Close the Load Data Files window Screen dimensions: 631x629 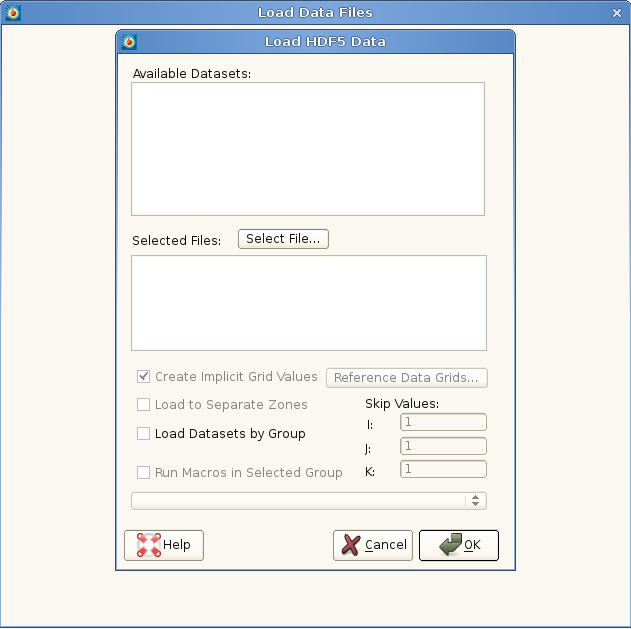point(617,12)
